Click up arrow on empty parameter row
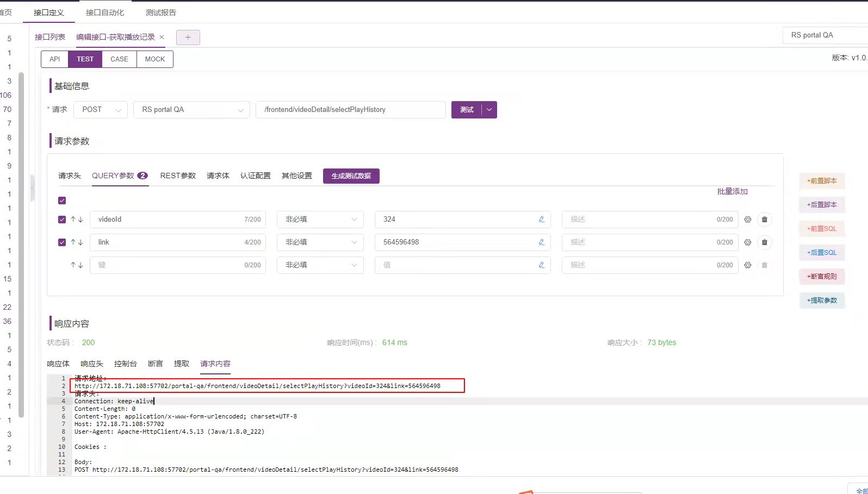868x494 pixels. (x=73, y=265)
